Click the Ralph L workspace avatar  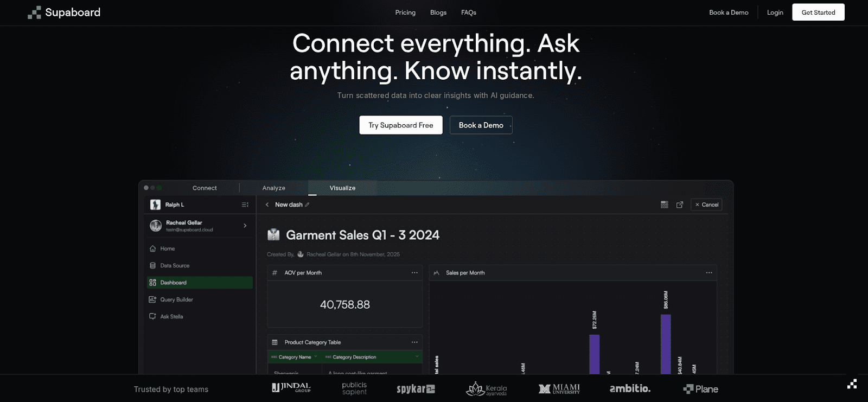(155, 205)
